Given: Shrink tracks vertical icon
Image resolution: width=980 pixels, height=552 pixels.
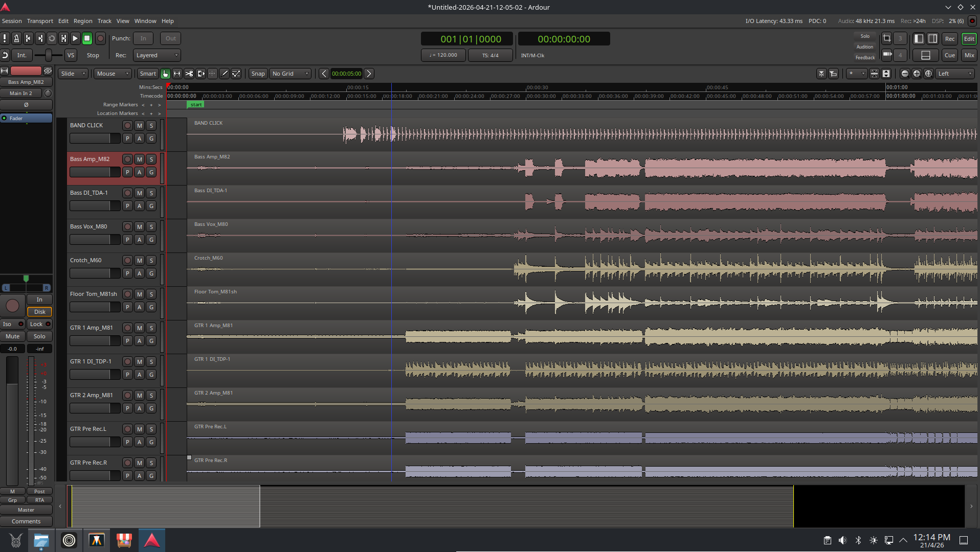Looking at the screenshot, I should pyautogui.click(x=874, y=74).
